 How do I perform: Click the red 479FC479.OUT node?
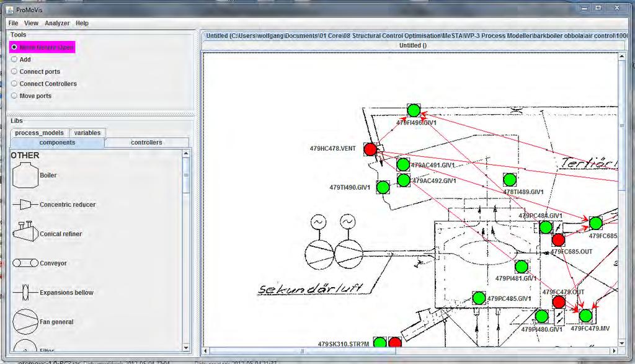pyautogui.click(x=559, y=301)
